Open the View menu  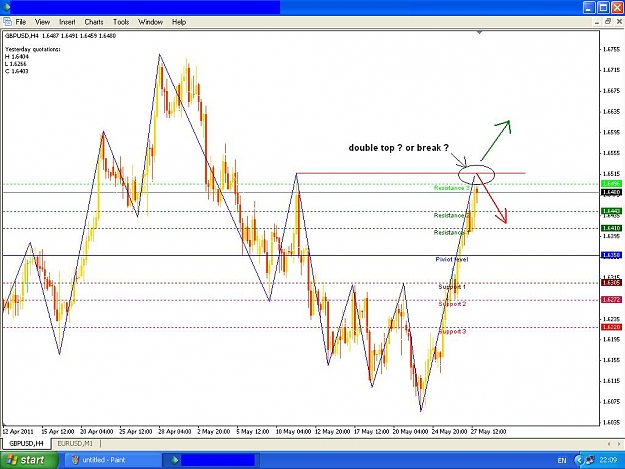(42, 22)
